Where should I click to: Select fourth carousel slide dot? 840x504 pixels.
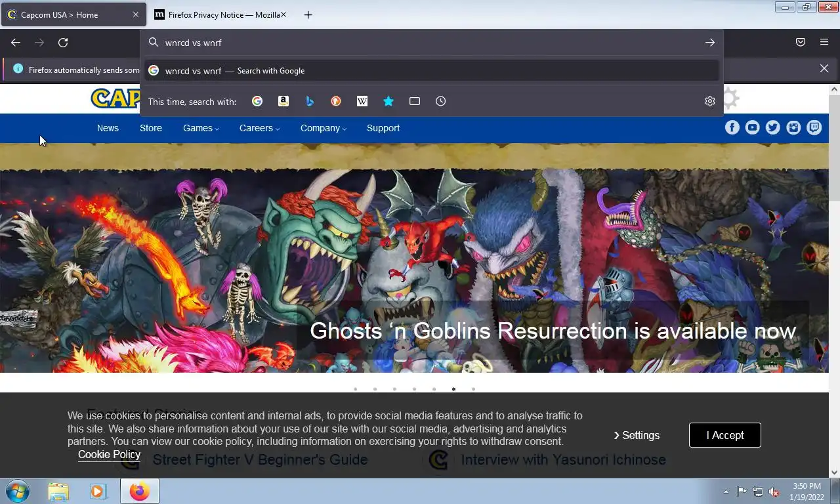[414, 389]
